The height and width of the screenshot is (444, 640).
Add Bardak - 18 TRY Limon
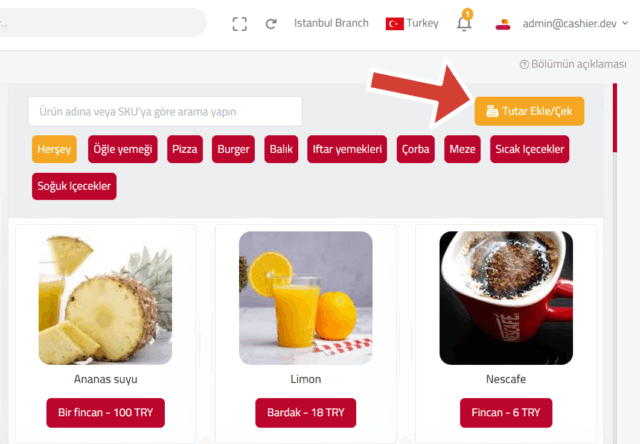[305, 413]
